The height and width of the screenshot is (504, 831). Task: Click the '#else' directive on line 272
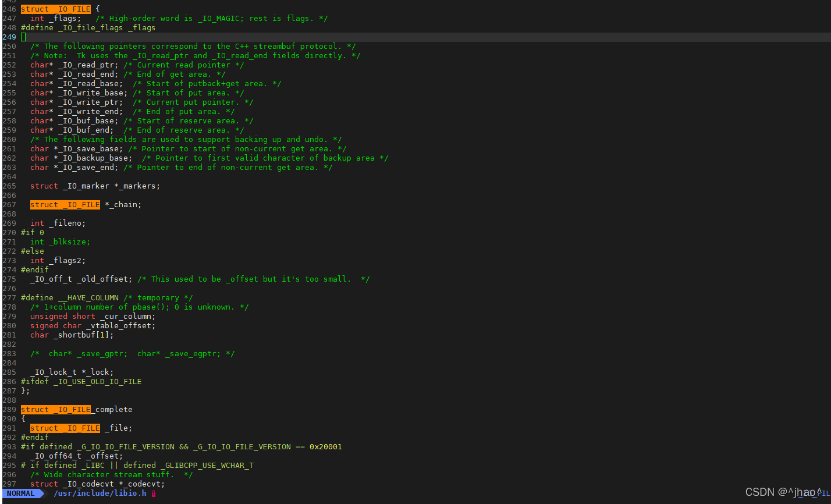[33, 251]
